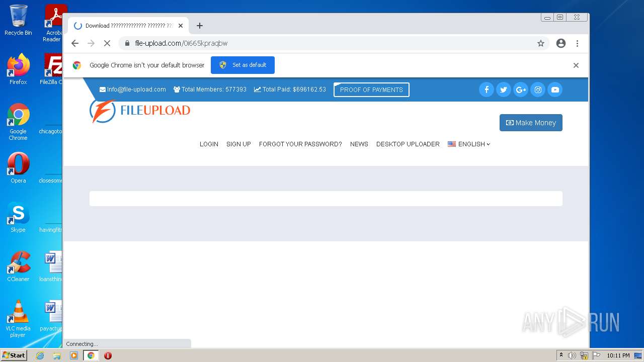This screenshot has height=362, width=644.
Task: Open the NEWS menu link
Action: coord(359,144)
